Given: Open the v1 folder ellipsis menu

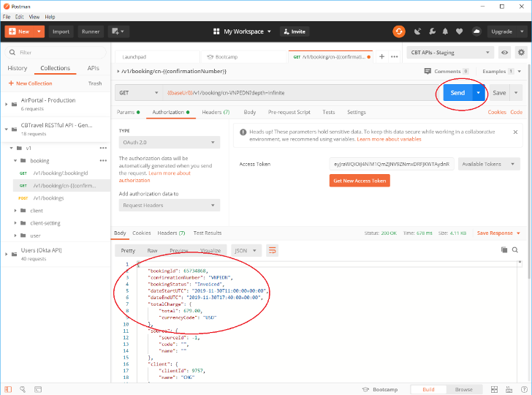Looking at the screenshot, I should pos(103,148).
